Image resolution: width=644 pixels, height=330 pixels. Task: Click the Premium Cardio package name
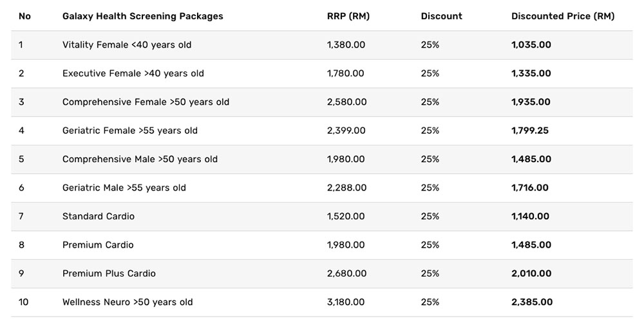click(x=98, y=245)
